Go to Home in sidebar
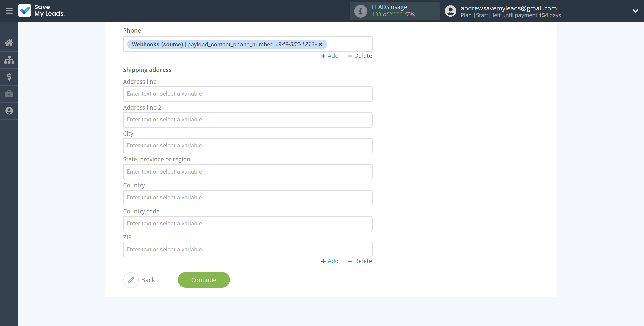This screenshot has width=644, height=326. tap(9, 43)
